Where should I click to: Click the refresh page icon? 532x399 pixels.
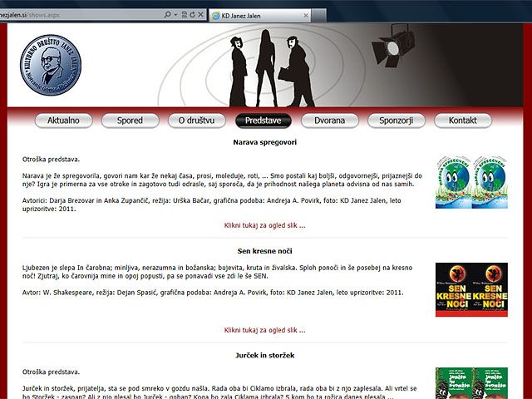pos(192,15)
